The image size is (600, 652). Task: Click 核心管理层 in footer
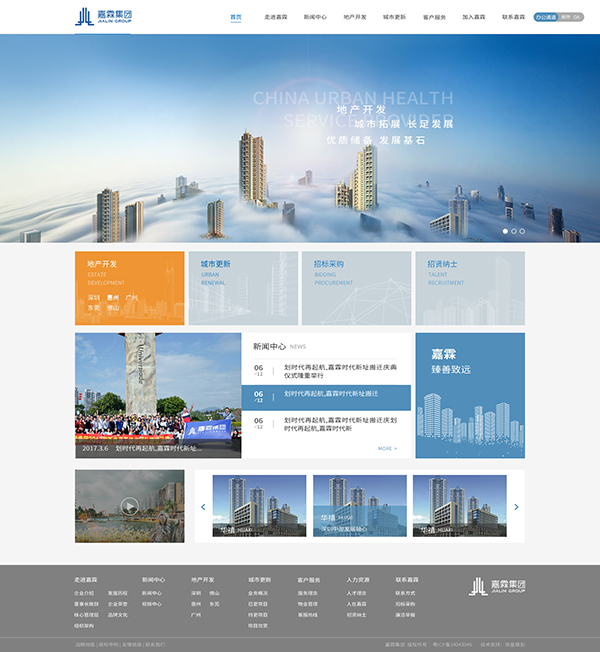pos(86,615)
